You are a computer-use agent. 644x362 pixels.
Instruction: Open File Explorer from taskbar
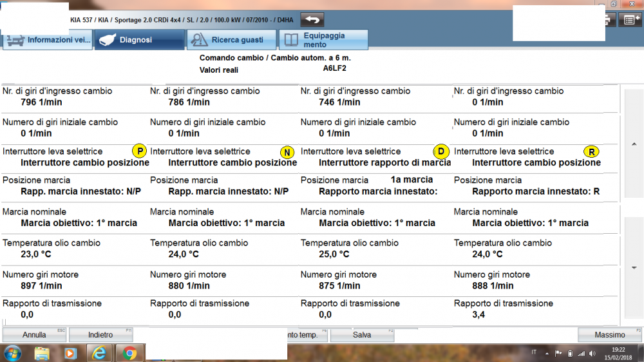tap(42, 354)
